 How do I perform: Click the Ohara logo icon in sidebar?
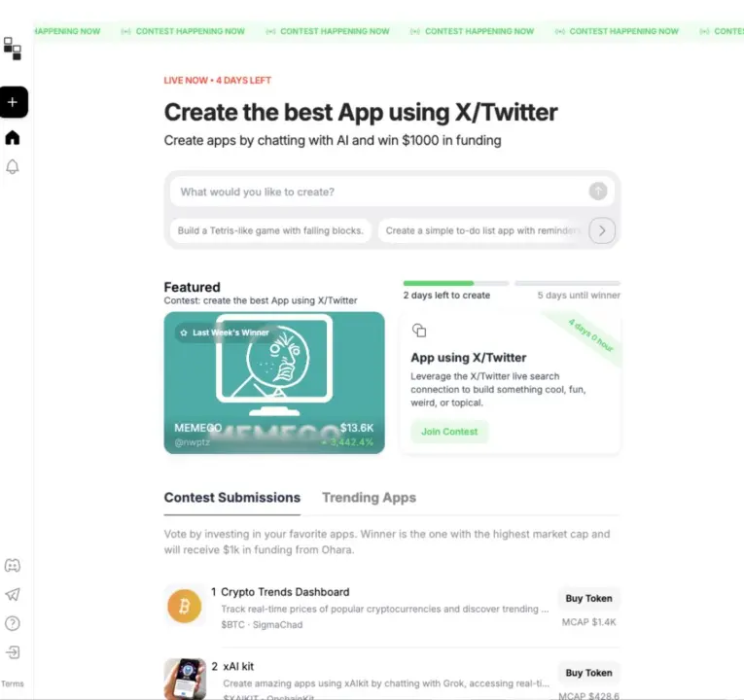coord(13,49)
